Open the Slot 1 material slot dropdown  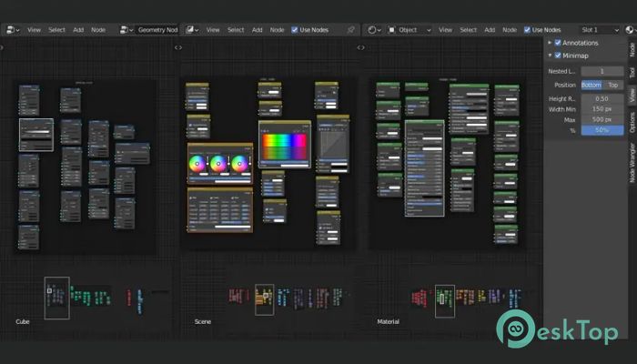pos(600,30)
